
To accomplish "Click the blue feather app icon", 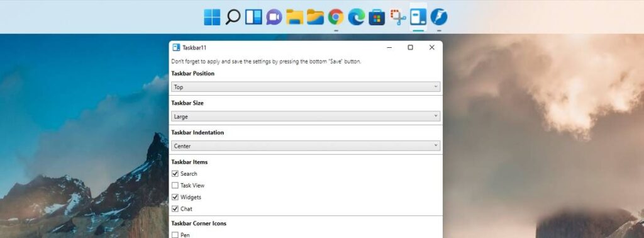I will 438,17.
